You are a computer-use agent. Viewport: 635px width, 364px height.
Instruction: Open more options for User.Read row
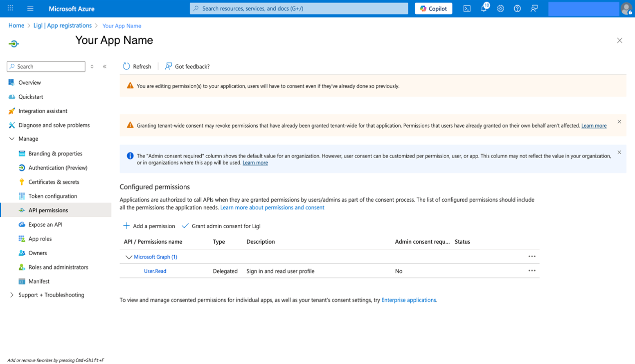pyautogui.click(x=532, y=271)
